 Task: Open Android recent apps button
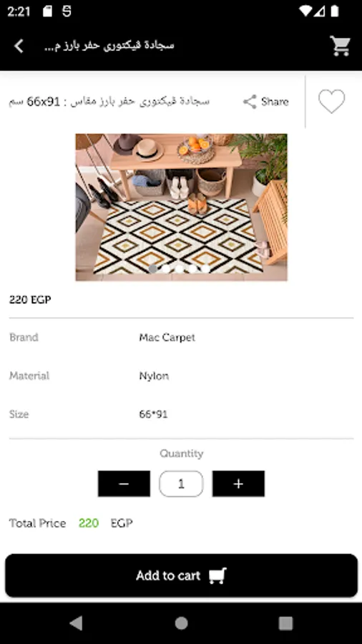pyautogui.click(x=285, y=623)
